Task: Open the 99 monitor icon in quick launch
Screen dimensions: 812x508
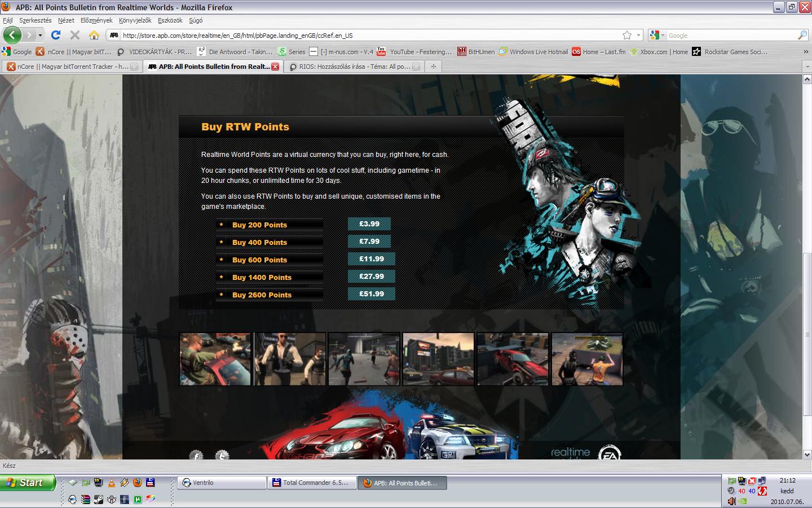Action: click(x=98, y=483)
